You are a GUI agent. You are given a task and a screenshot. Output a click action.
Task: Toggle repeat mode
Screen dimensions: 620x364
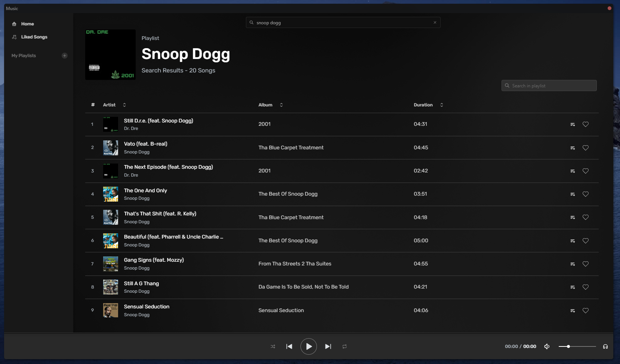[345, 346]
